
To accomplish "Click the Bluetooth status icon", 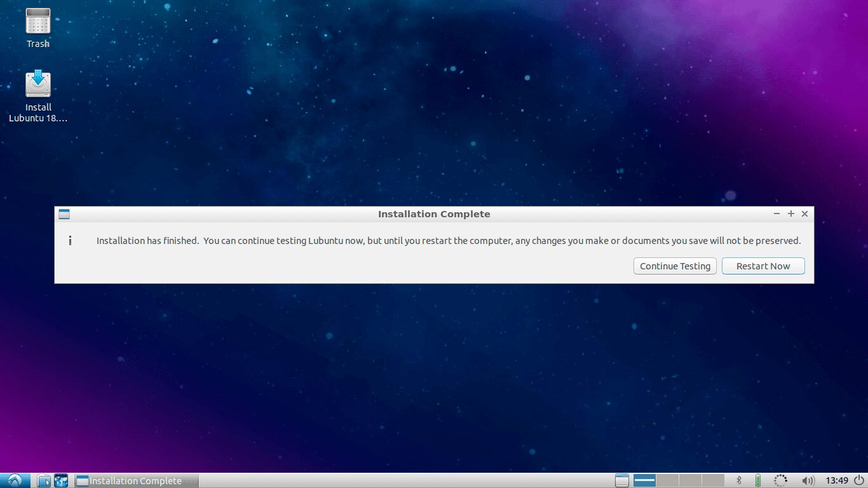I will 739,480.
